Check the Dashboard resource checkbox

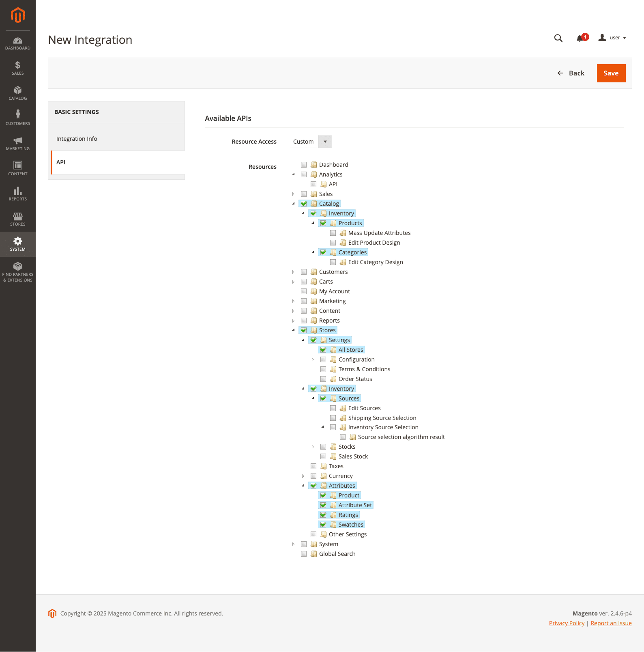[x=304, y=165]
